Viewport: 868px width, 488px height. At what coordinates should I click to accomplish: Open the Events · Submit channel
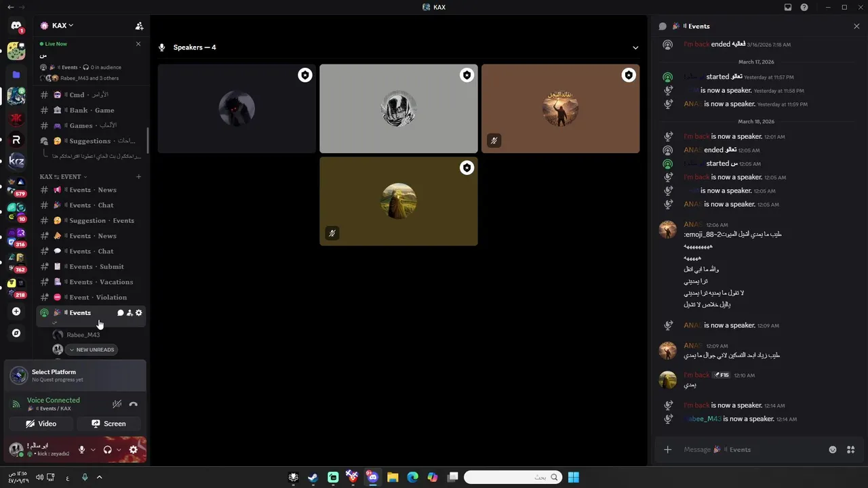click(x=91, y=266)
